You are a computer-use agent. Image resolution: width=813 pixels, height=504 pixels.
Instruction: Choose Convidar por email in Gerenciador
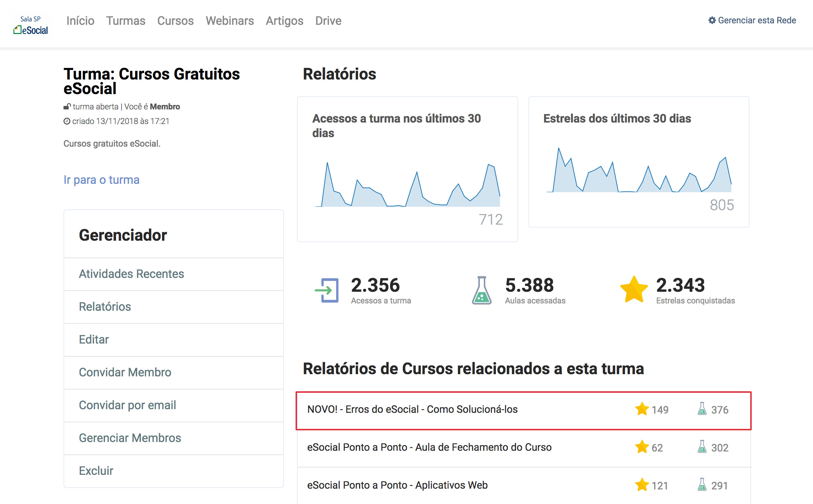[127, 405]
